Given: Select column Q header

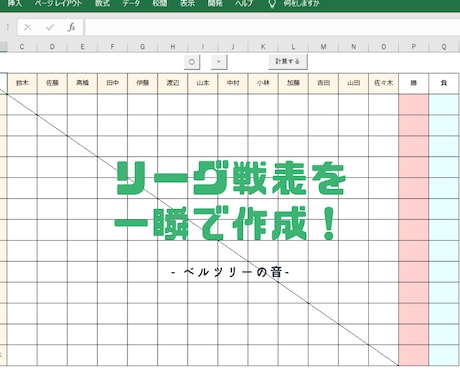Looking at the screenshot, I should point(444,47).
